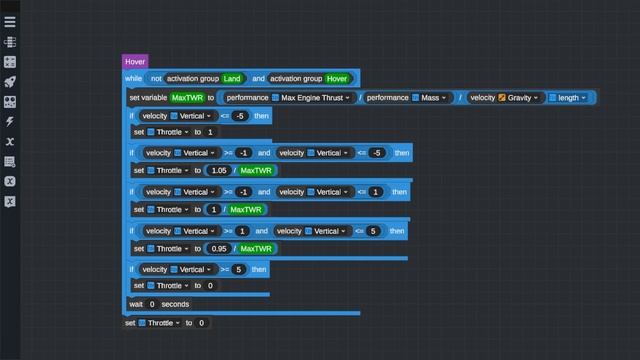Click the 'seconds' label in wait block

(175, 304)
